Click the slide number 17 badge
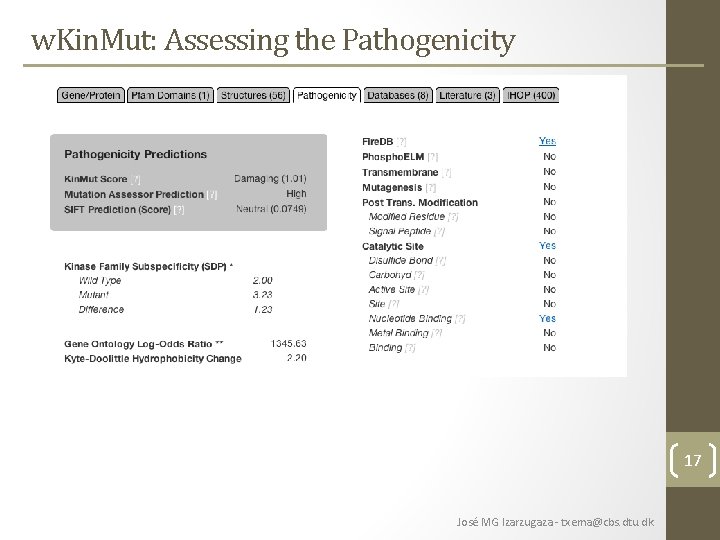720x540 pixels. tap(692, 460)
